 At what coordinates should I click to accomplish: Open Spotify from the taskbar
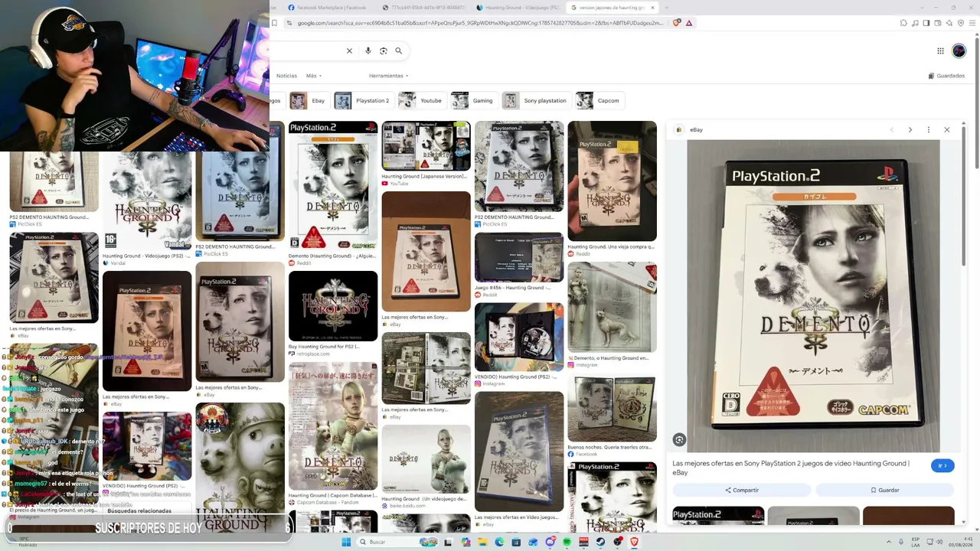click(x=567, y=542)
